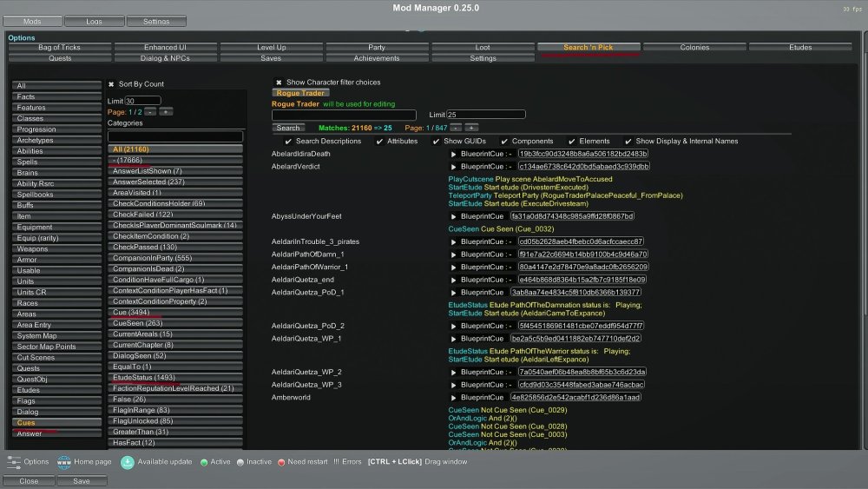Expand the AbyssUnderYourFeet BlueprintCue arrow
Screen dimensions: 868x489
click(453, 216)
